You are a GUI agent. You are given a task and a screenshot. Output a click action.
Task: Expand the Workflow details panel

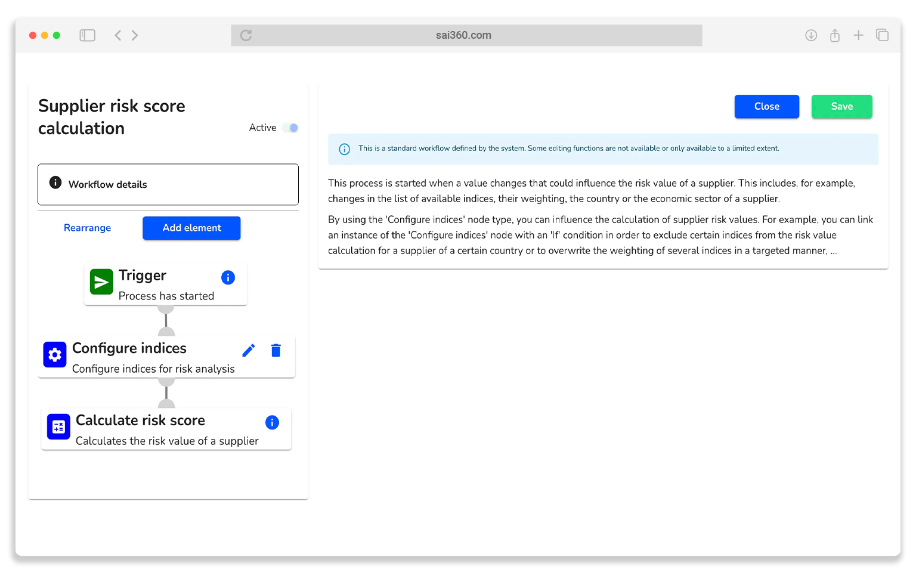[168, 184]
